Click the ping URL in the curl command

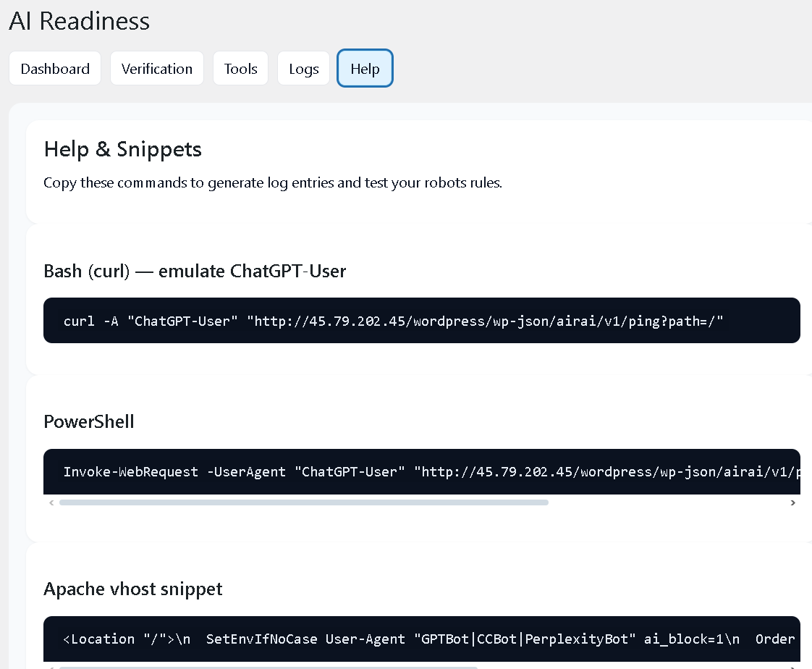pos(485,320)
